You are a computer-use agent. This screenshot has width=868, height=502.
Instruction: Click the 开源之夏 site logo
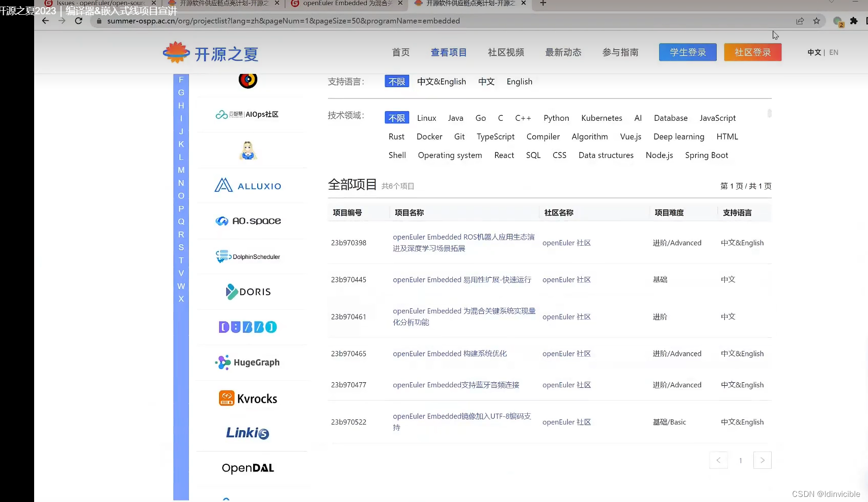tap(210, 52)
